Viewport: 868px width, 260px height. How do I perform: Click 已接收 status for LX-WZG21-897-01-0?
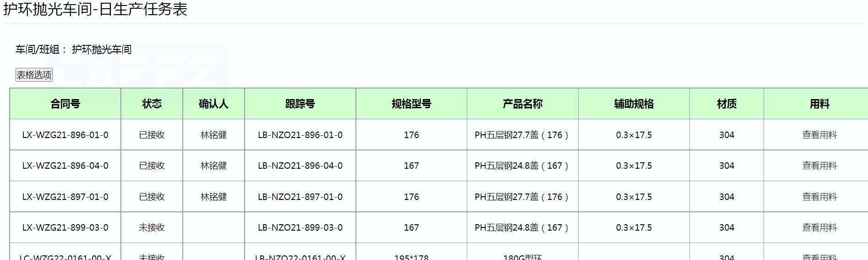[152, 197]
